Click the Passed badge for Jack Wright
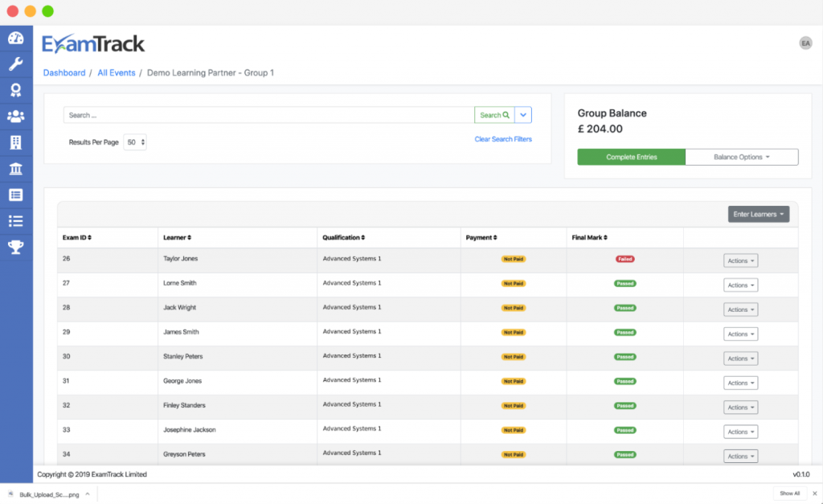 click(624, 308)
